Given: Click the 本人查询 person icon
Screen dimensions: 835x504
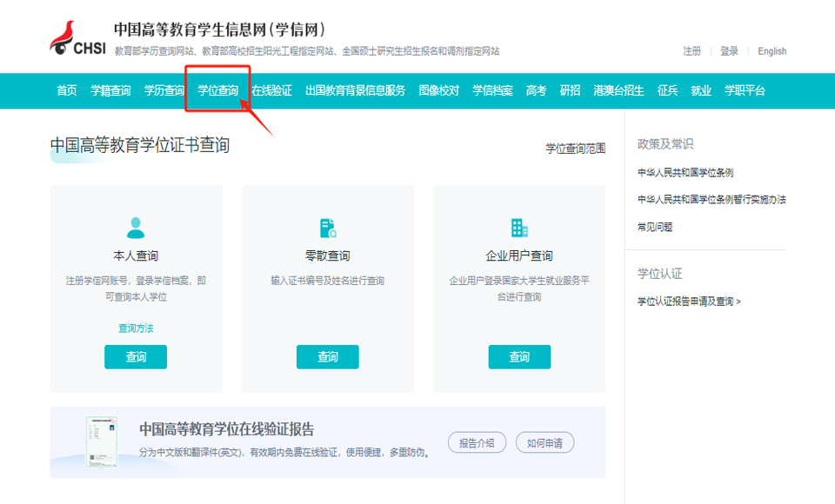Looking at the screenshot, I should (136, 228).
